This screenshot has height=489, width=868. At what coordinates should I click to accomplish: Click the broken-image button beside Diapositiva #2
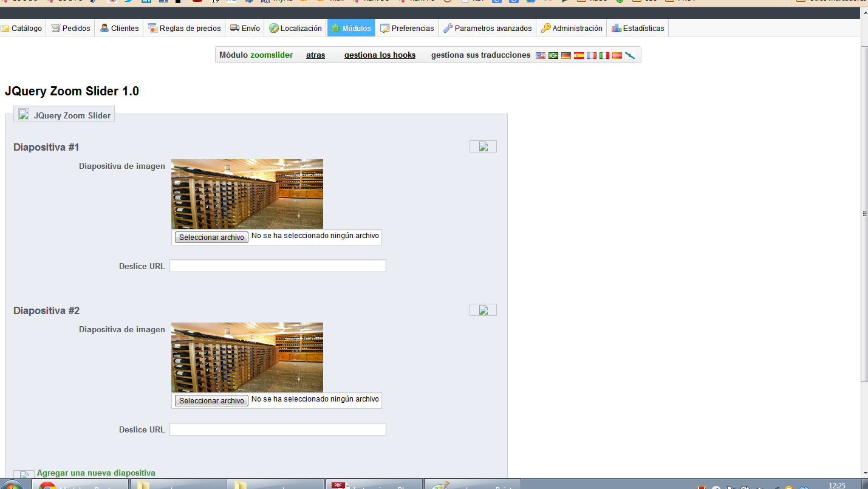[483, 310]
